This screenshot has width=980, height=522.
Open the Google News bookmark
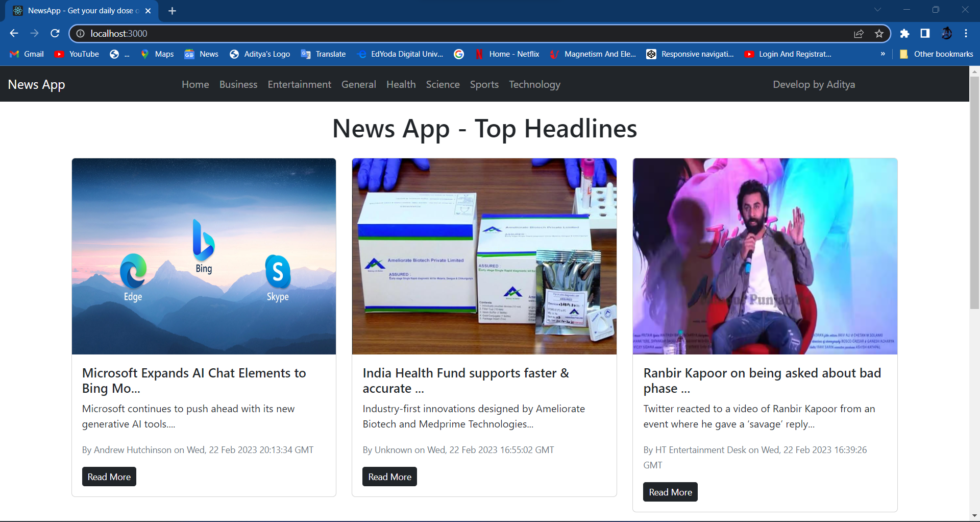[x=202, y=54]
